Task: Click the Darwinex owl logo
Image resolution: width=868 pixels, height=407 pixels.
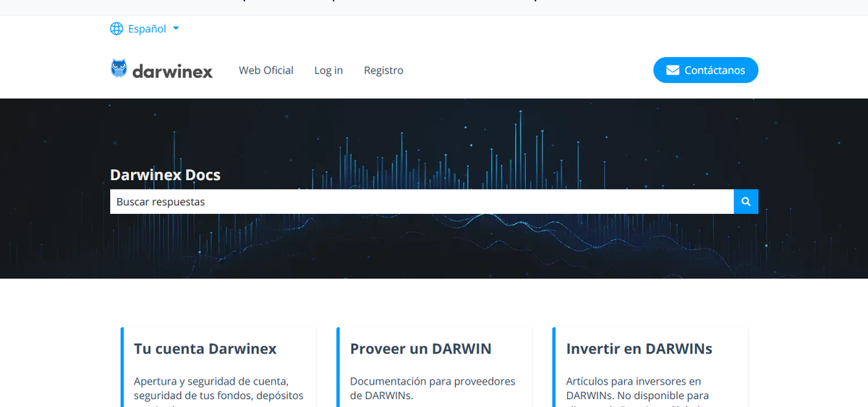Action: [x=161, y=70]
